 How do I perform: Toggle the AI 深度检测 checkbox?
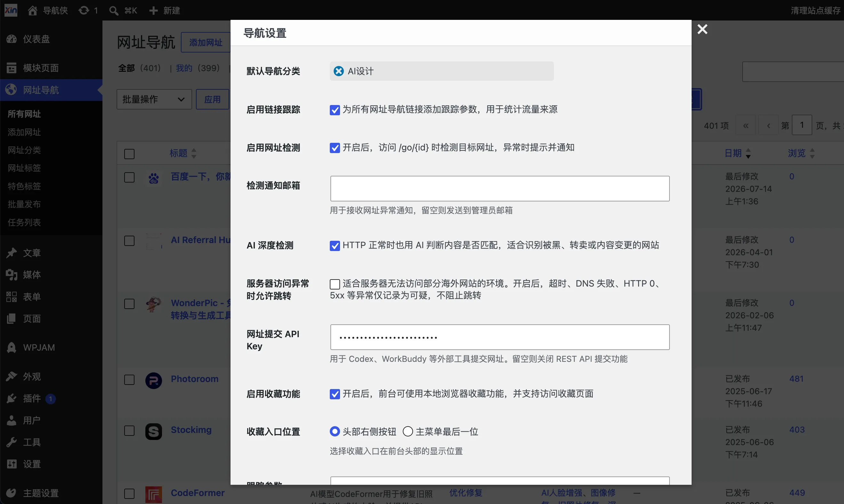pyautogui.click(x=335, y=246)
